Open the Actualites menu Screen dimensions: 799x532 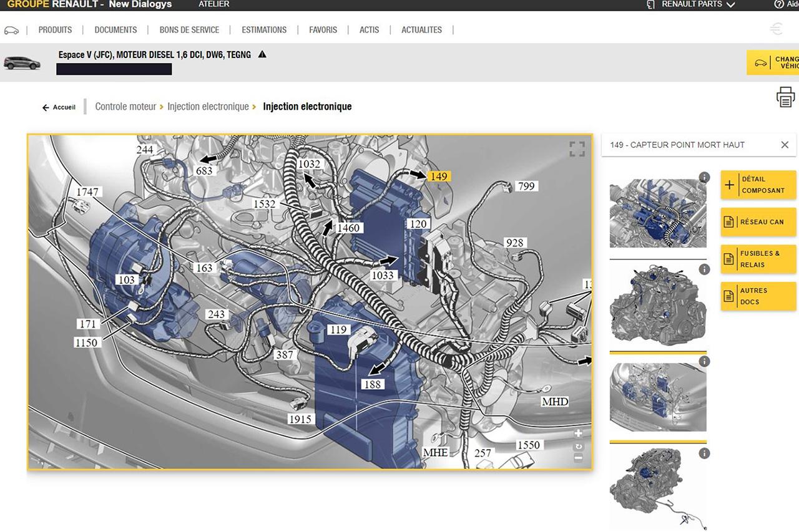tap(421, 29)
